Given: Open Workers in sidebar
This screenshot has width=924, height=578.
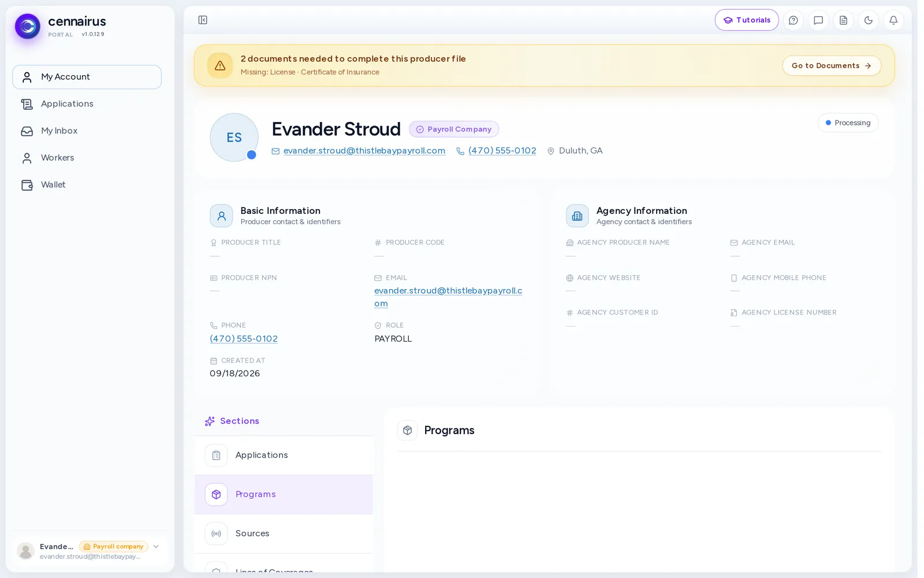Looking at the screenshot, I should pos(87,158).
